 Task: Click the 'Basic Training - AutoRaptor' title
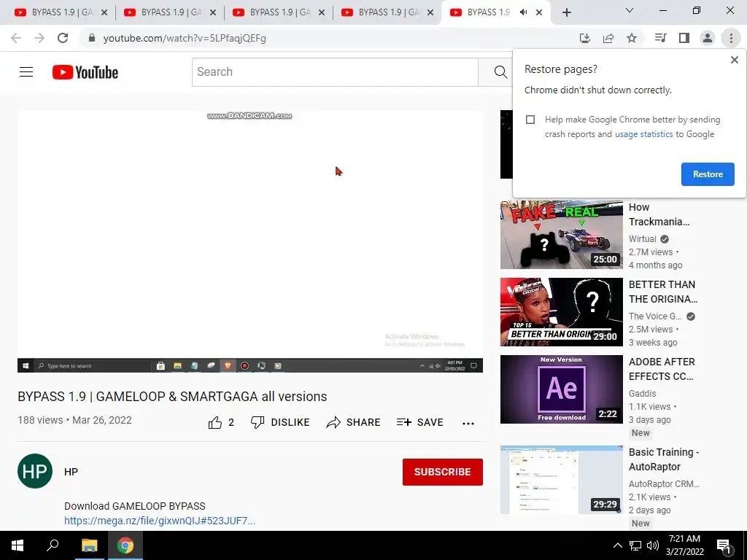pos(664,459)
